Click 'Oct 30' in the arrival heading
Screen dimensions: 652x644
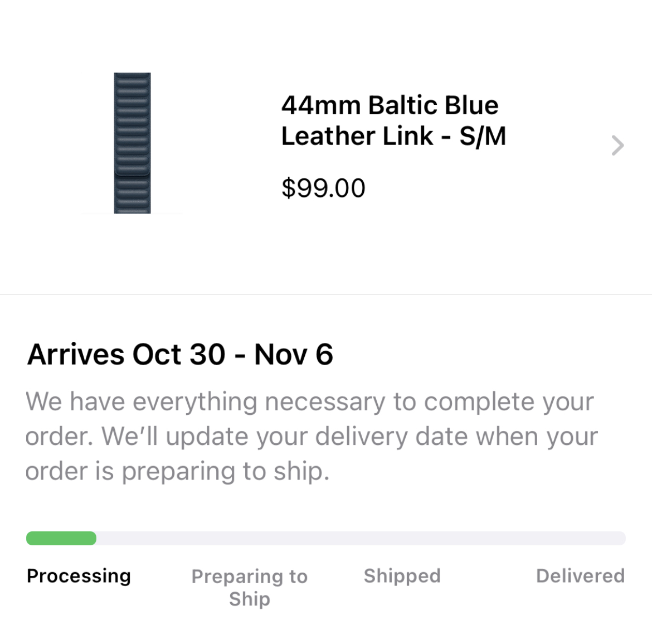179,355
